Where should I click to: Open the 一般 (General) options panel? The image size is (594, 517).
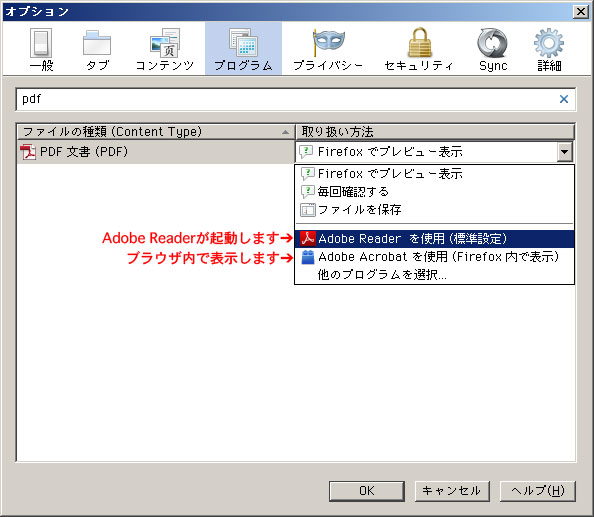[x=41, y=49]
